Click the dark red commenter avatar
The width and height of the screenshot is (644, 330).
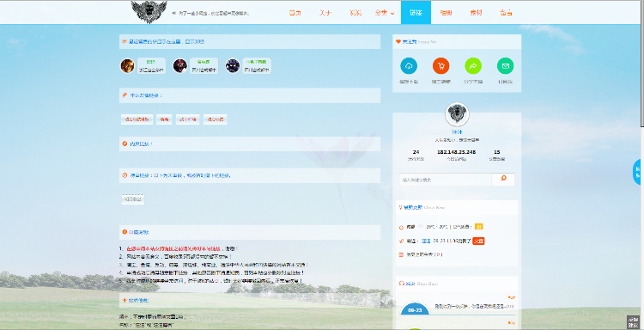(180, 66)
